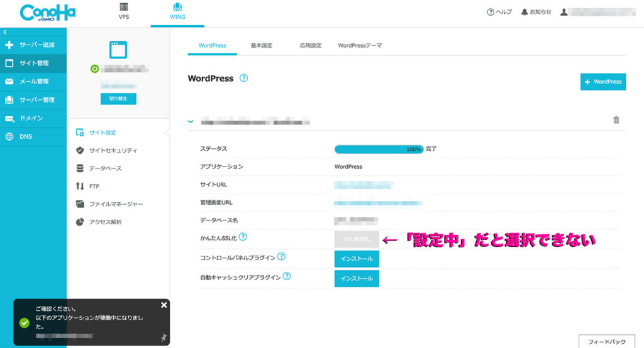Open the フィードバック button
Screen dimensions: 644x348
tap(607, 342)
